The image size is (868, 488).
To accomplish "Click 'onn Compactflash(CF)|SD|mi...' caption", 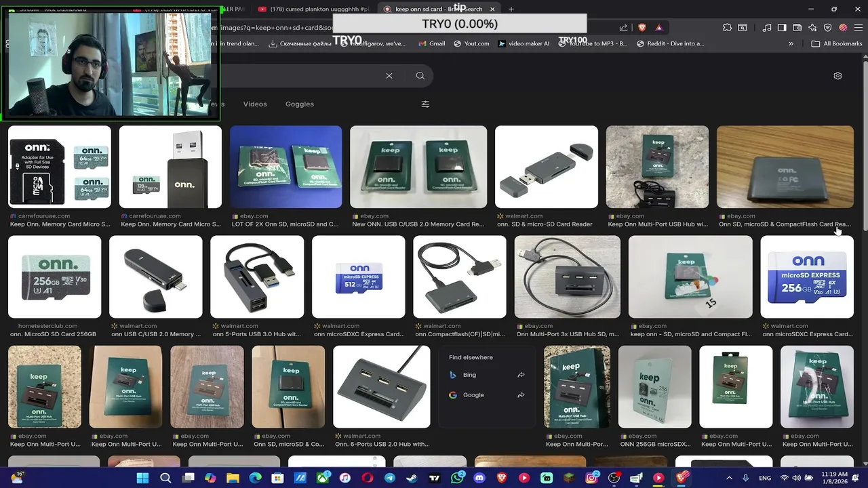I will pos(459,334).
